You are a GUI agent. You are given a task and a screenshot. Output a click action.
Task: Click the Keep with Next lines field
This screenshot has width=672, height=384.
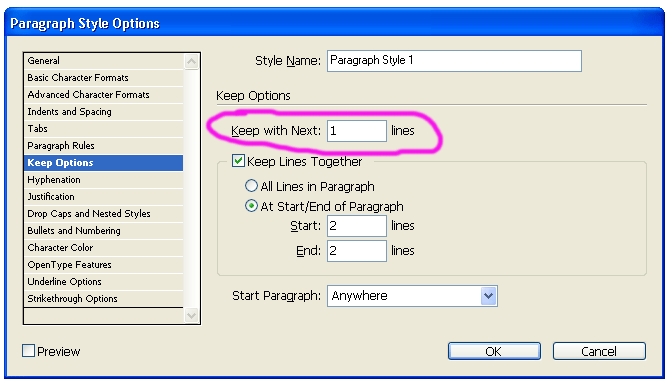click(x=357, y=131)
